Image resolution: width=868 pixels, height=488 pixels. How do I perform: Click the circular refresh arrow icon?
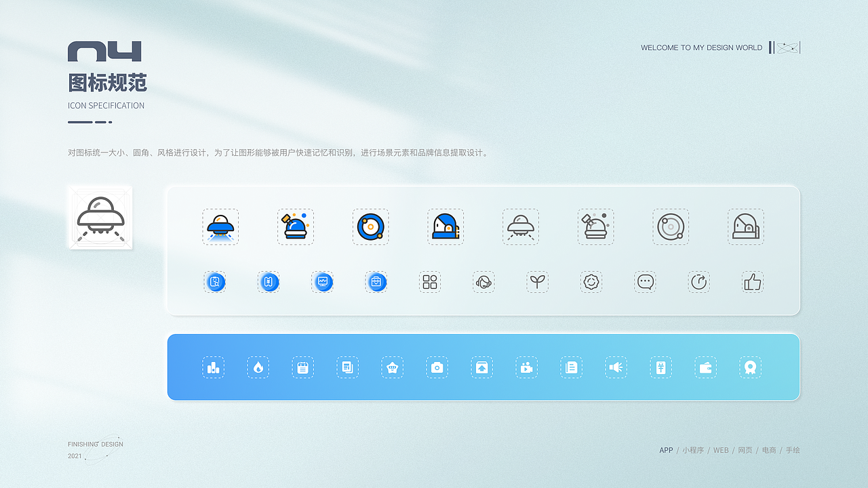[699, 282]
